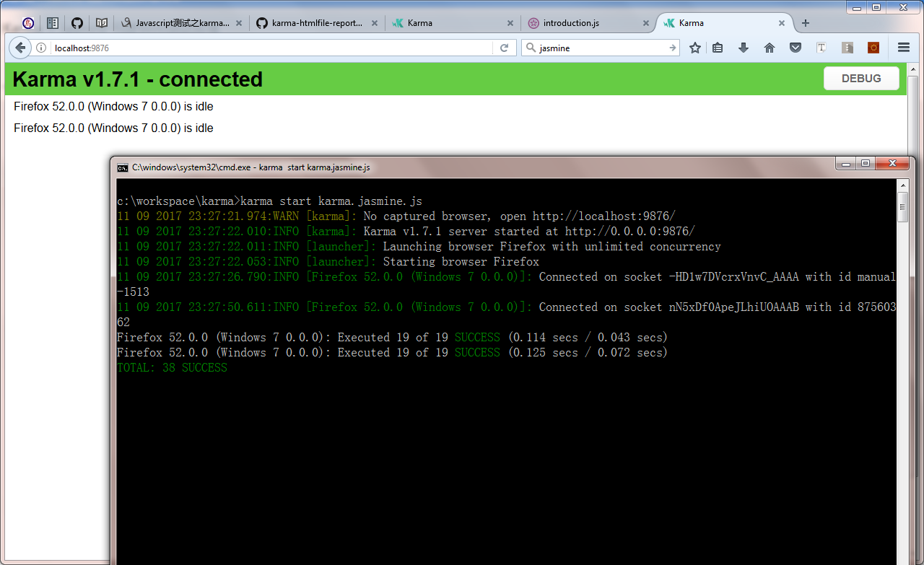Click second 'Firefox 52.0.0 is idle' line
The height and width of the screenshot is (565, 924).
[113, 128]
